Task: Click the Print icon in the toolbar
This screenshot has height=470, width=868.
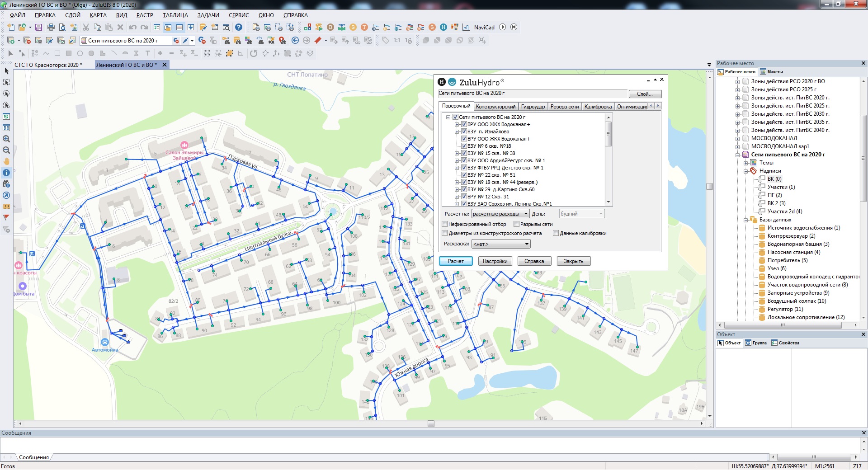Action: (x=51, y=27)
